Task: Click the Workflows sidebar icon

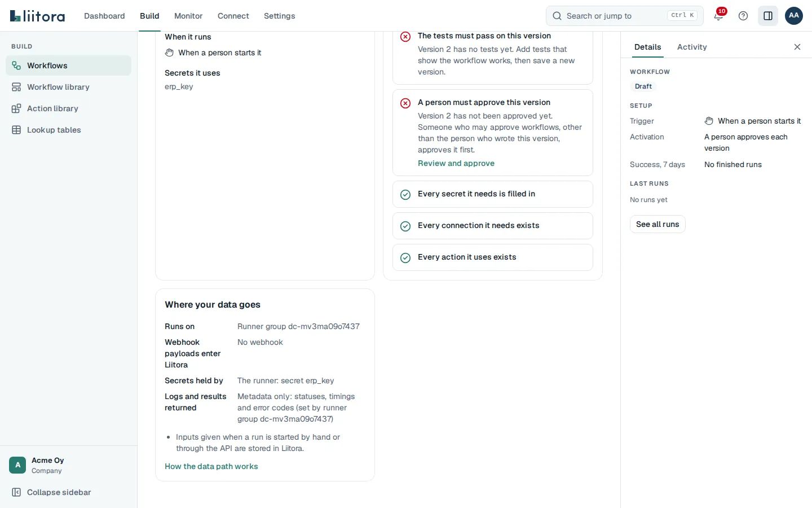Action: click(x=16, y=65)
